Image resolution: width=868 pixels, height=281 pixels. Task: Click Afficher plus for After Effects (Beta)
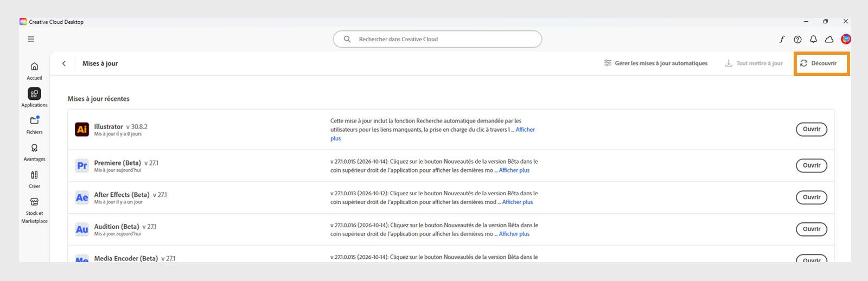(x=518, y=202)
